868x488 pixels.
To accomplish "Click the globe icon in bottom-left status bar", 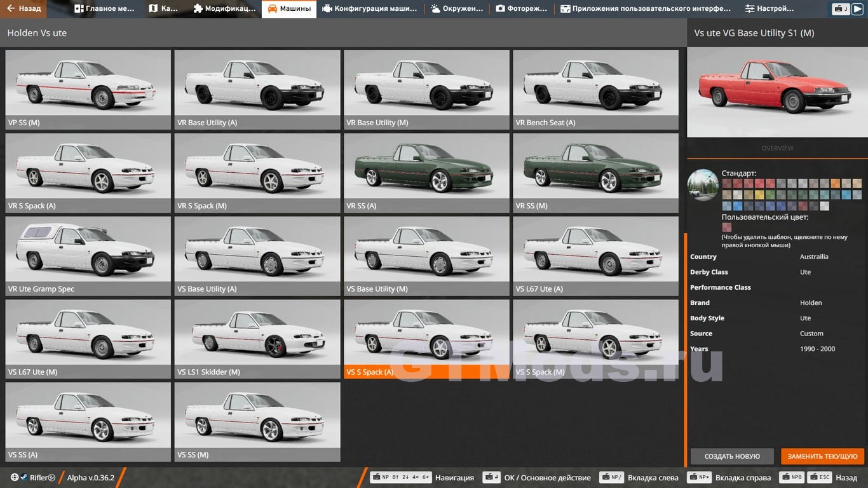I will tap(15, 477).
